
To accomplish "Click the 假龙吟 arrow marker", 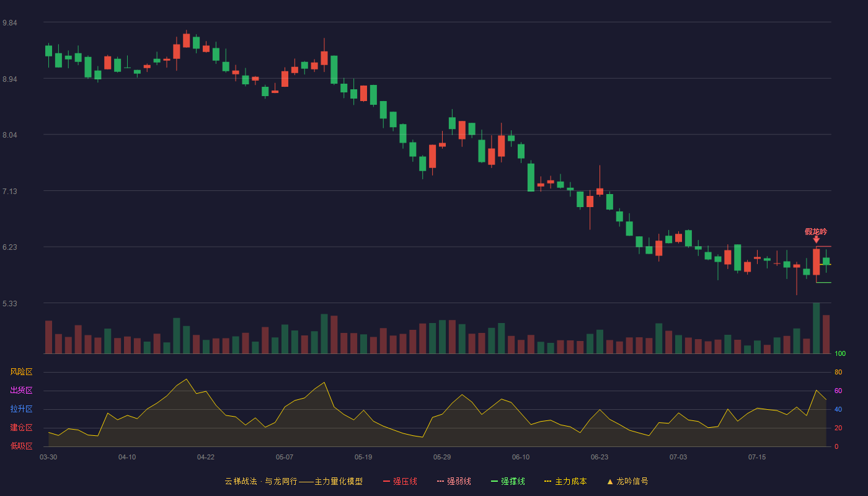I will click(x=817, y=239).
